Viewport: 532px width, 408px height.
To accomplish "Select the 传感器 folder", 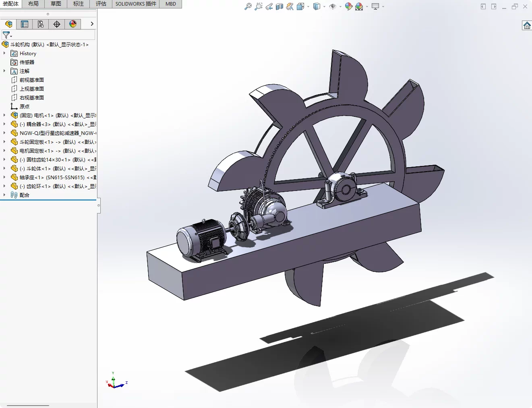I will click(23, 62).
